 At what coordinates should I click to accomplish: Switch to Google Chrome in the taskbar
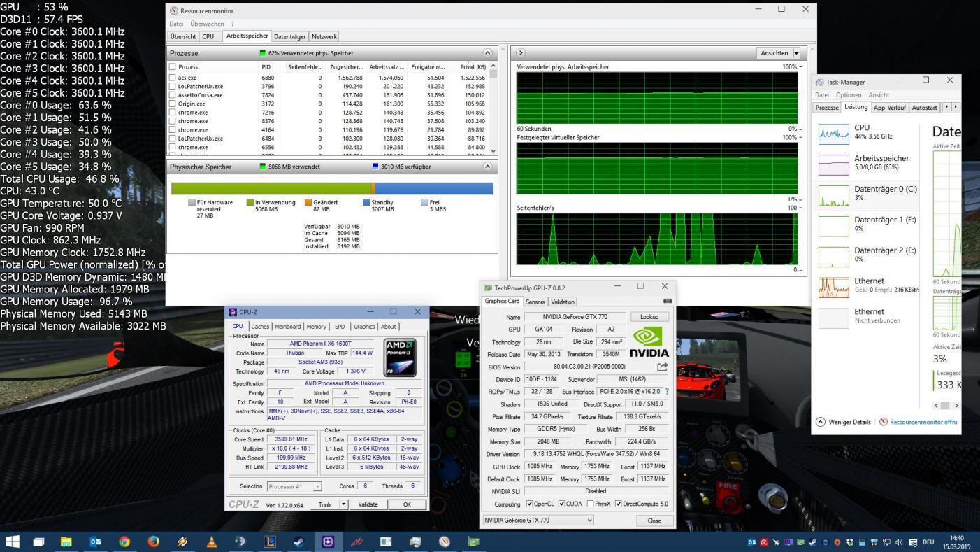pyautogui.click(x=124, y=542)
